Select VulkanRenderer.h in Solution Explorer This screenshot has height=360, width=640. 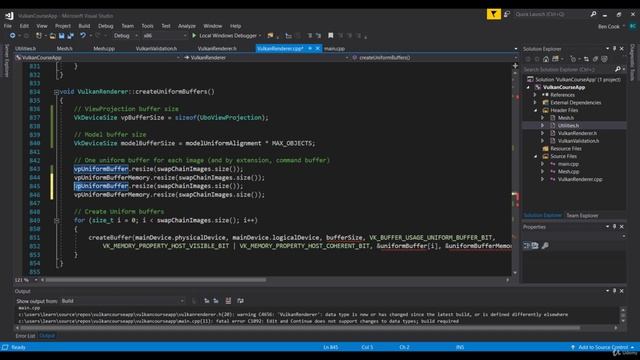tap(577, 133)
